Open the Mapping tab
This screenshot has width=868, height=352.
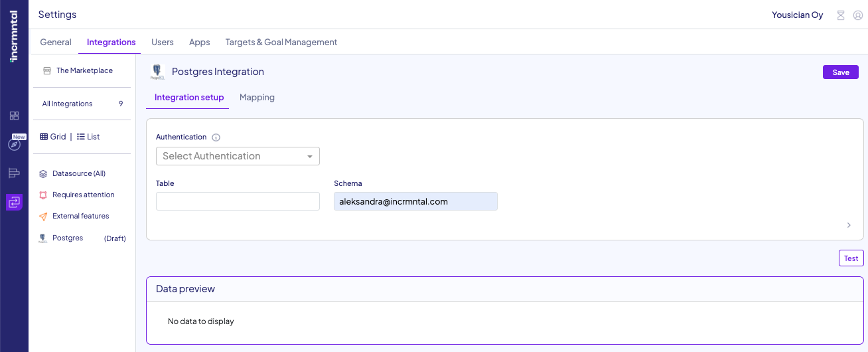tap(257, 98)
